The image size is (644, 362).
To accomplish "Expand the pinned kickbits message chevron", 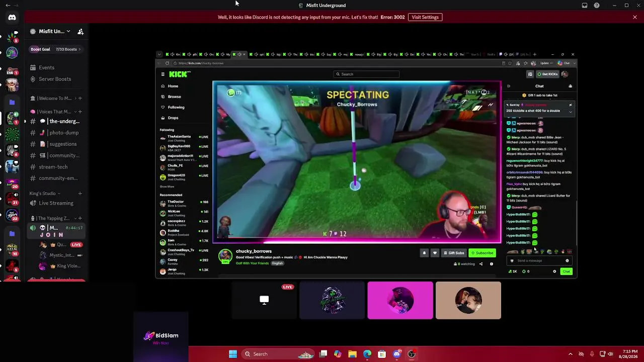I will 570,111.
